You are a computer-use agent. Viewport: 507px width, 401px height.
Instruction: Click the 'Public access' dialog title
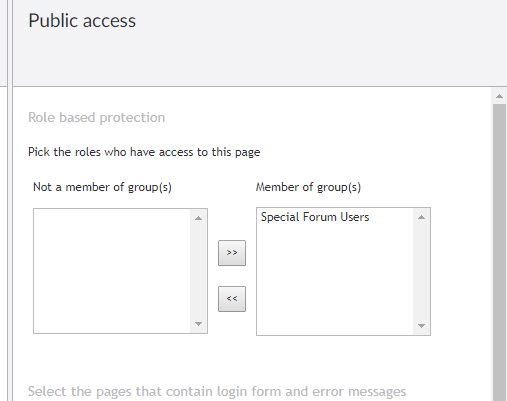[x=82, y=21]
